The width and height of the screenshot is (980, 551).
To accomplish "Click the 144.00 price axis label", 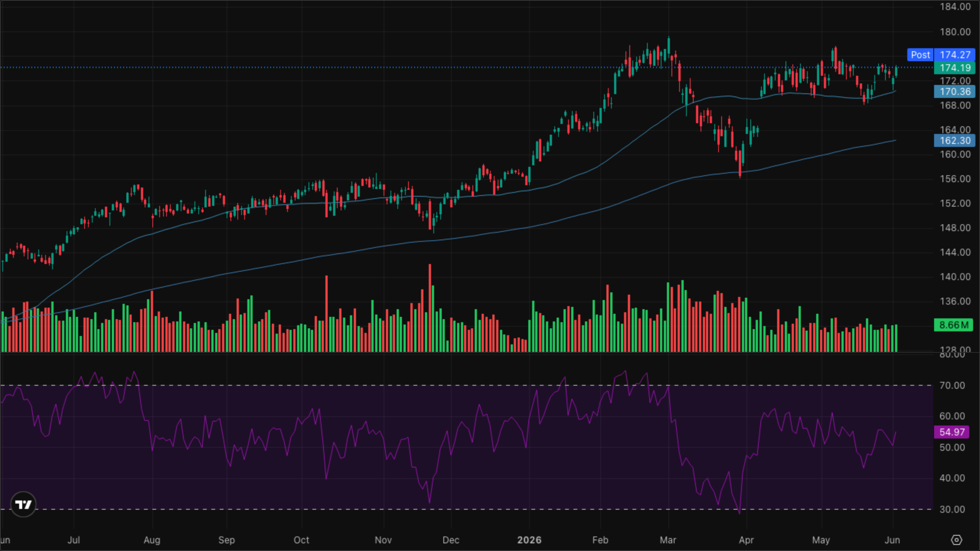I will (955, 252).
